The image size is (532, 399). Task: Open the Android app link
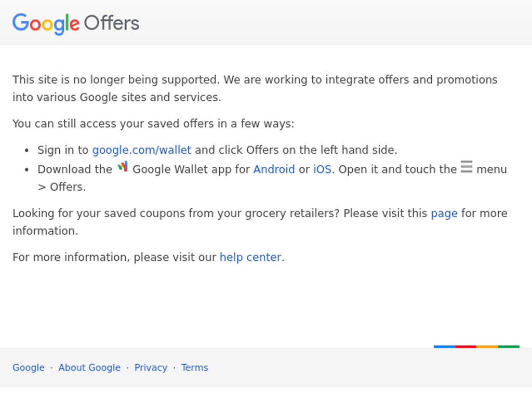tap(274, 169)
